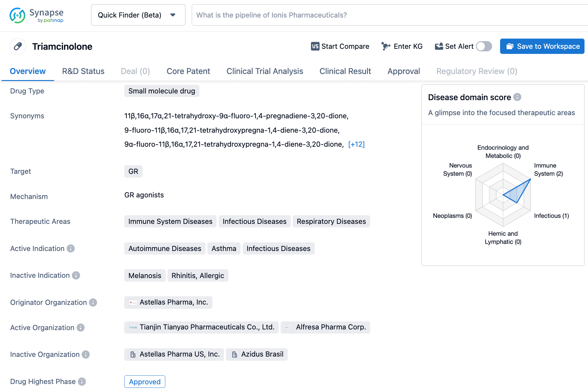Image resolution: width=588 pixels, height=391 pixels.
Task: Click the GR target tag
Action: coord(133,172)
